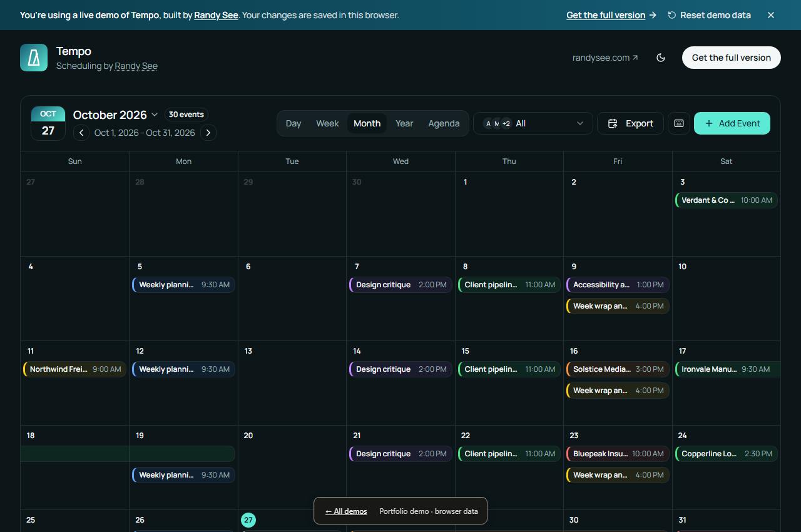Dismiss the demo banner with the X
Screen dimensions: 801x532
[771, 15]
